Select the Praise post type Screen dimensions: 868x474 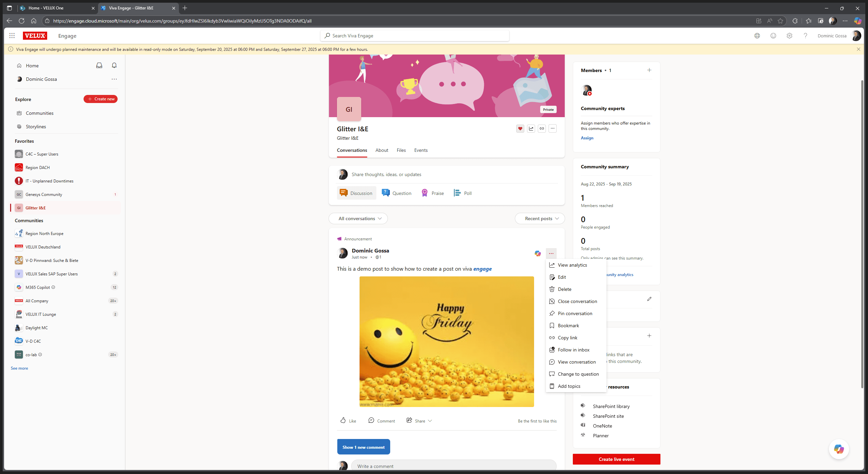433,193
